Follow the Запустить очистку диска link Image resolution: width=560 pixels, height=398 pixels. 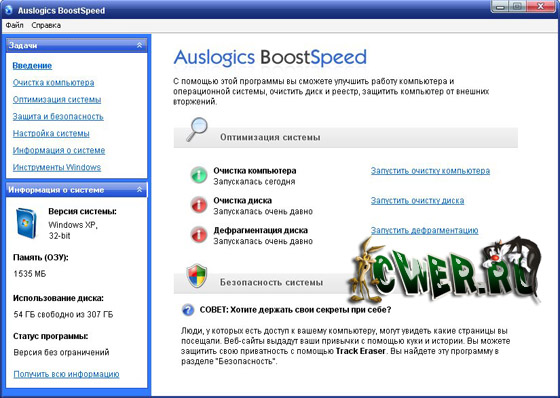click(x=418, y=200)
